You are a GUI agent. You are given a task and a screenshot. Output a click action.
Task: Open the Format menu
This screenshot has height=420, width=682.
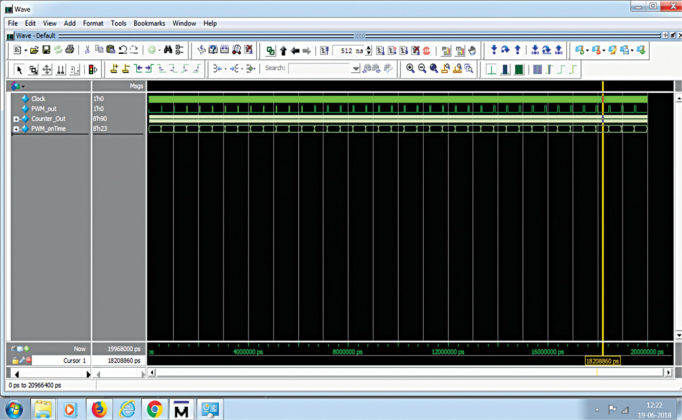point(92,23)
